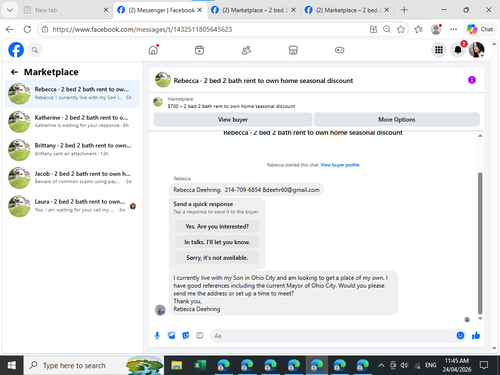Open the View buyer profile link
The image size is (500, 375).
[x=340, y=165]
